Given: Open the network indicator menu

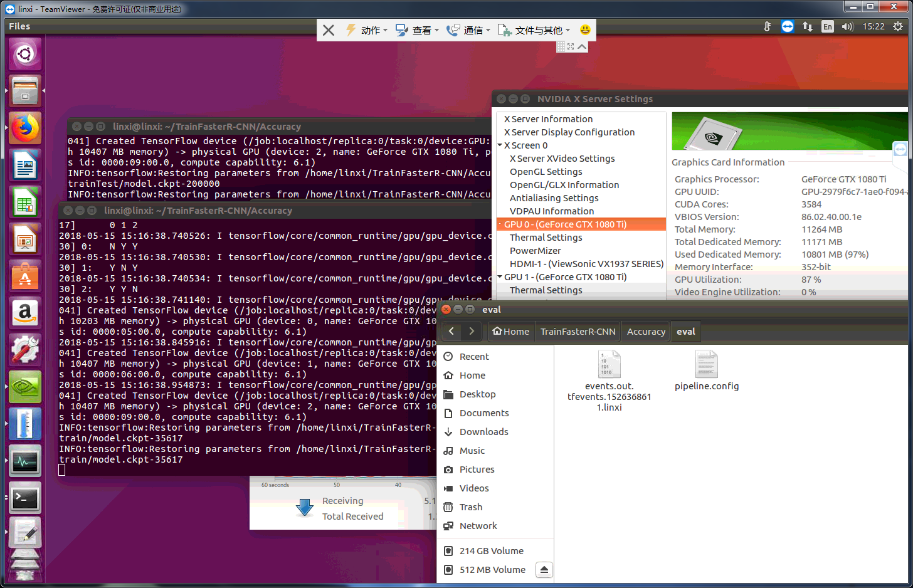Looking at the screenshot, I should tap(808, 26).
